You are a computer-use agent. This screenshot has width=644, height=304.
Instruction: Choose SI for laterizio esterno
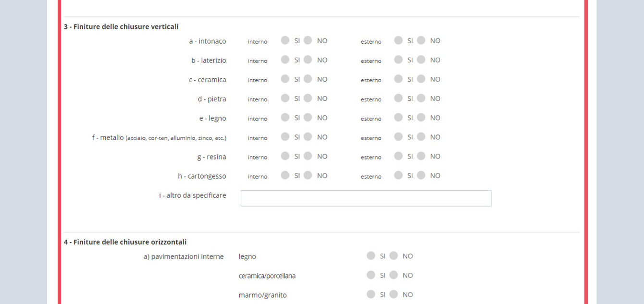click(398, 60)
